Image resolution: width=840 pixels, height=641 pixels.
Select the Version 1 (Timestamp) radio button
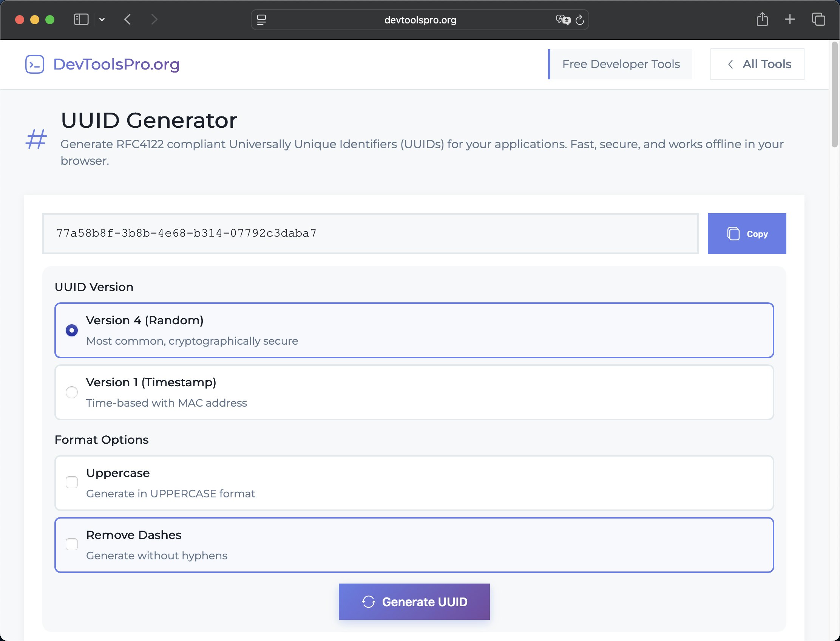72,392
